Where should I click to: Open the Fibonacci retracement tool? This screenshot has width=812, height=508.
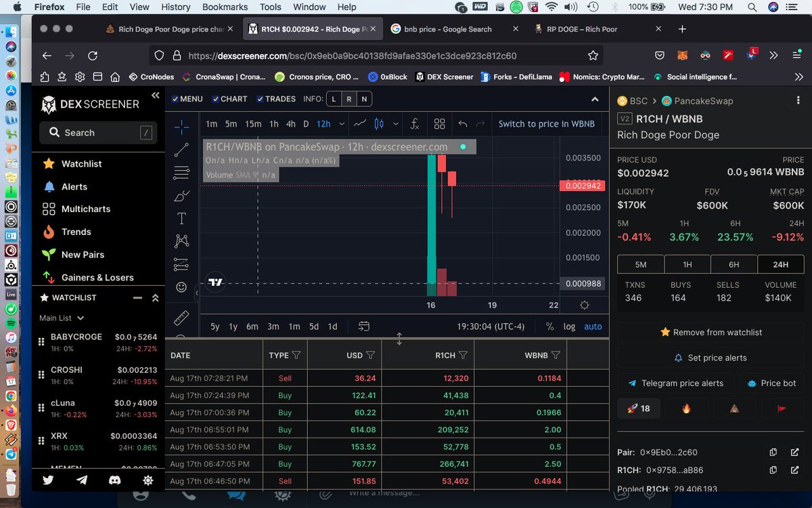(181, 173)
